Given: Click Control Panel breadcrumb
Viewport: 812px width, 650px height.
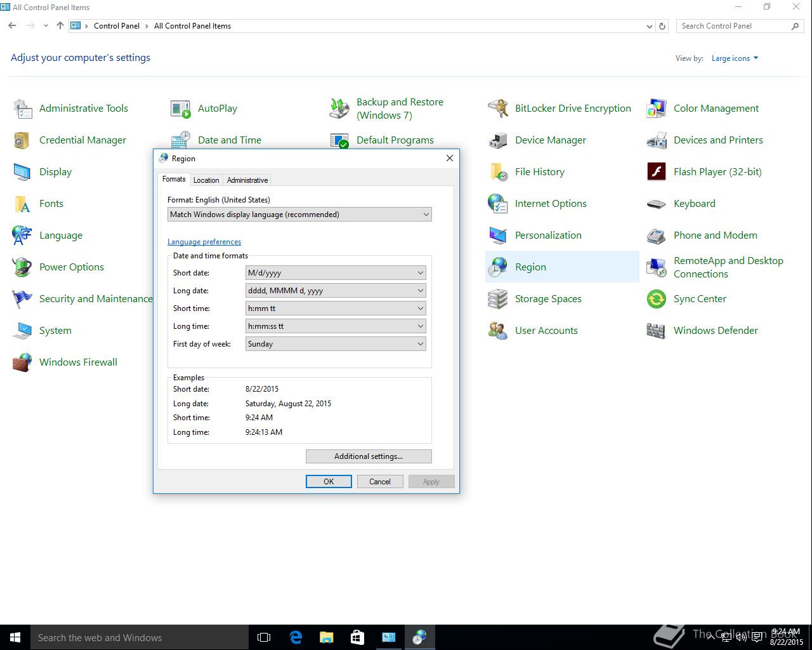Looking at the screenshot, I should pos(117,26).
